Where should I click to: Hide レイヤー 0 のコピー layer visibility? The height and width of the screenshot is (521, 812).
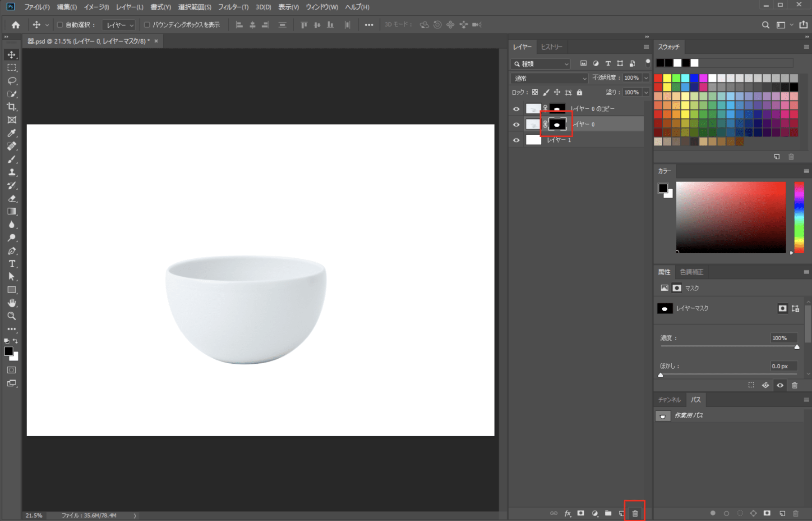point(517,109)
